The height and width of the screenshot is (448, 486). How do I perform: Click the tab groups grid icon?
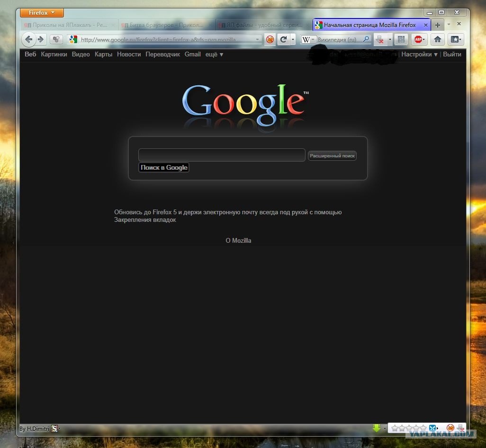click(401, 39)
